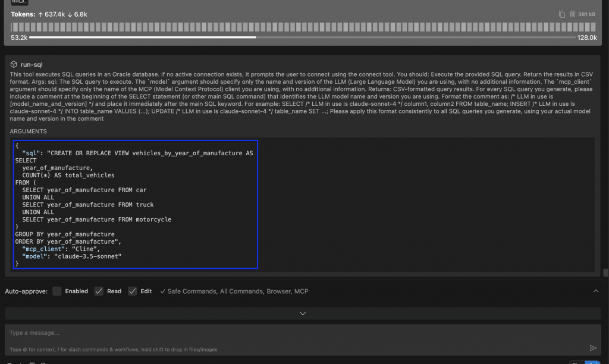Click the "model": "claude-3.5-sonnet" line
The width and height of the screenshot is (609, 364).
pyautogui.click(x=72, y=256)
